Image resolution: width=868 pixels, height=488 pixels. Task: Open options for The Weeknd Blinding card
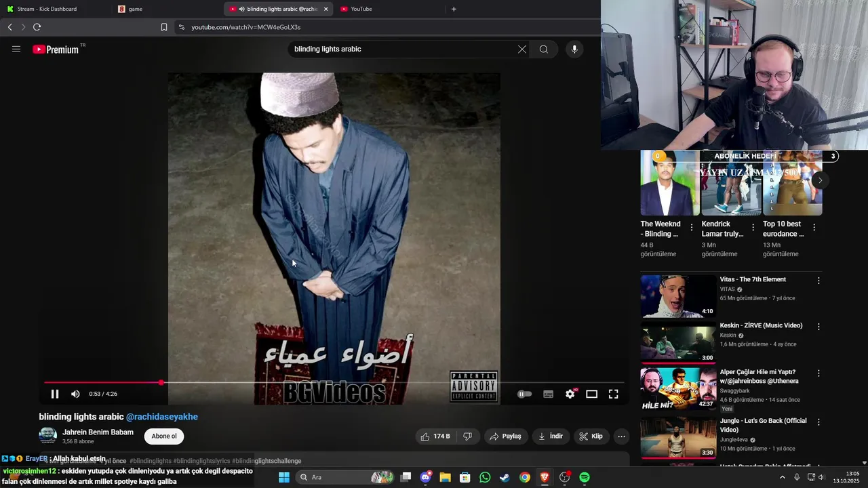692,228
